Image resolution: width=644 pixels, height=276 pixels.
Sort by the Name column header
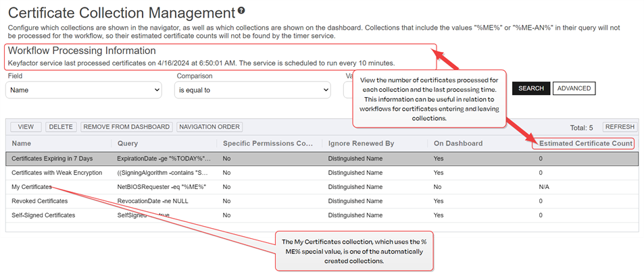point(22,144)
